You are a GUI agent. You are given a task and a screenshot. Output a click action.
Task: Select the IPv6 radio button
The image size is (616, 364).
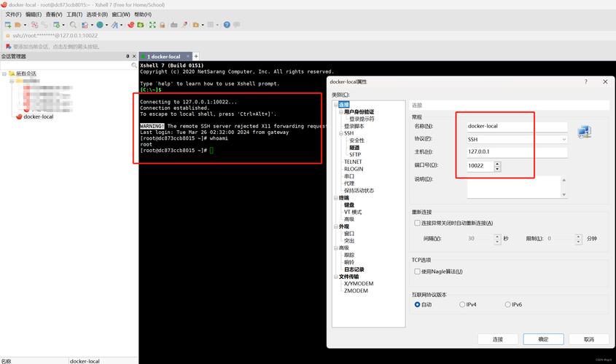[x=507, y=304]
